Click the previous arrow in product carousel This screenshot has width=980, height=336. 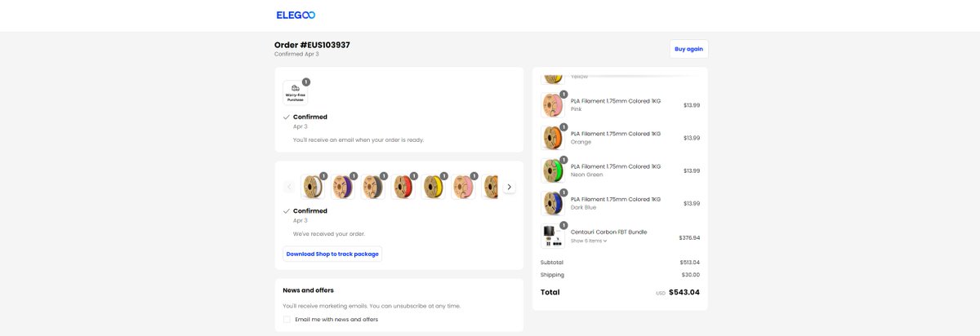289,187
